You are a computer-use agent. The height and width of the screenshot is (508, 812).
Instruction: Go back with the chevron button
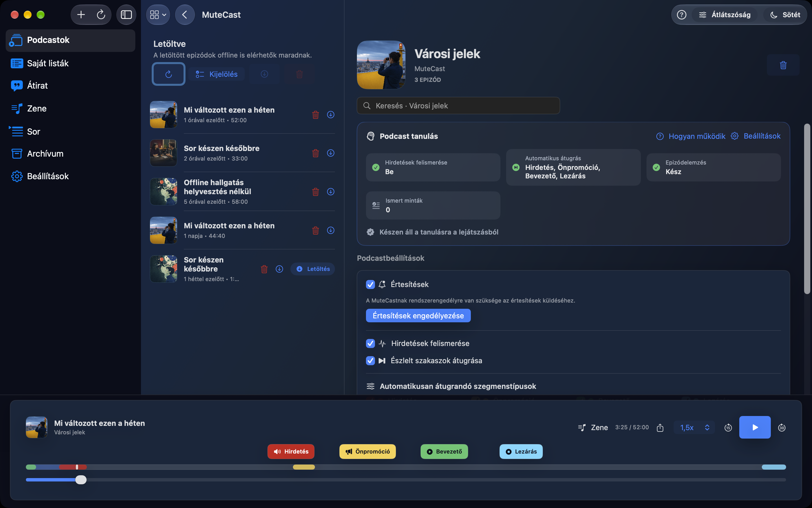tap(185, 15)
